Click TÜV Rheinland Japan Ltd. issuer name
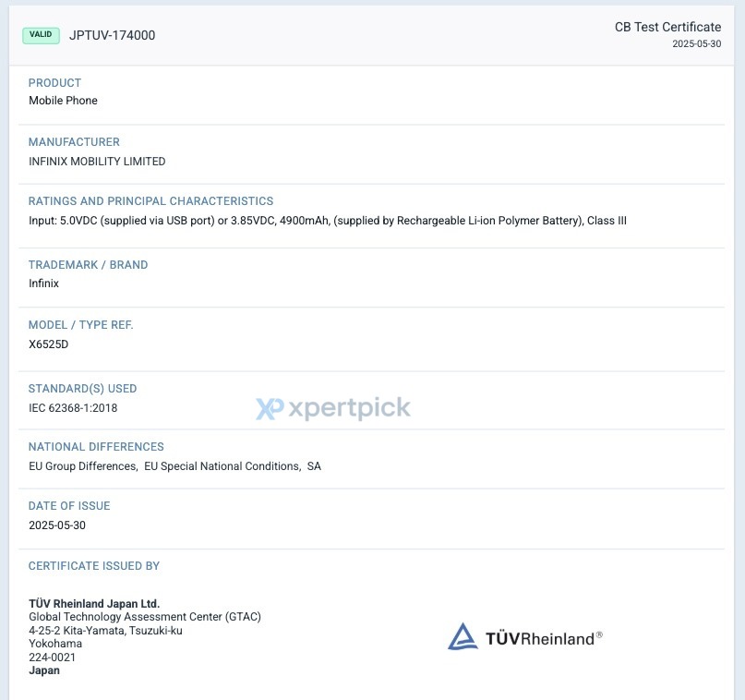Screen dimensions: 745x700 pos(94,604)
